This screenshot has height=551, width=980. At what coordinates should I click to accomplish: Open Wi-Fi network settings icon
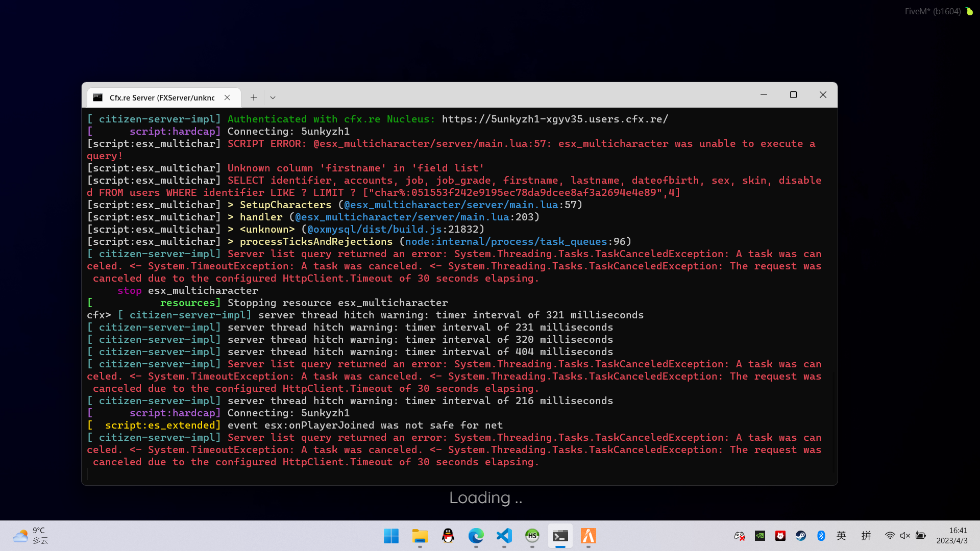(x=890, y=536)
